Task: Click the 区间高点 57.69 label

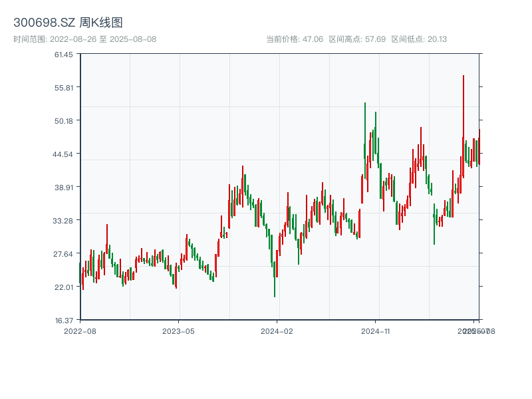Action: tap(357, 39)
